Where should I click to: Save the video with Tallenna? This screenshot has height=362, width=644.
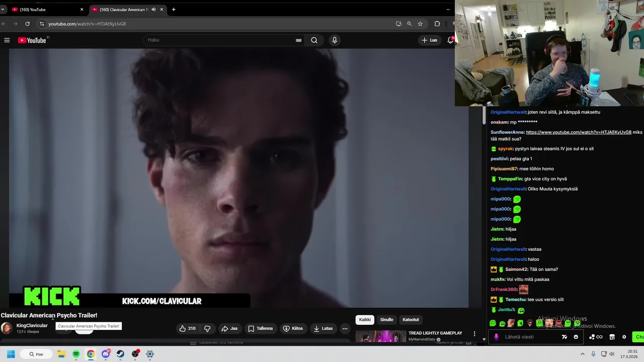pyautogui.click(x=260, y=328)
